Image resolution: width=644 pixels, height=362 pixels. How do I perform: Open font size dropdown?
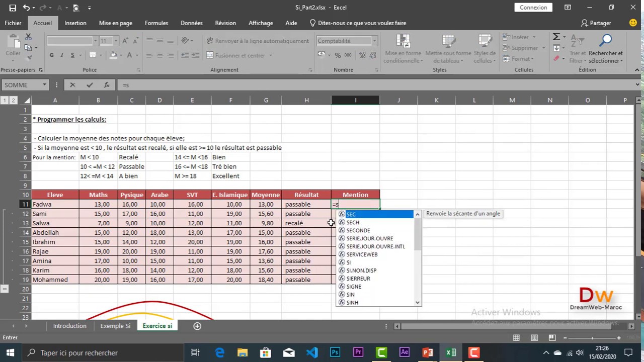pos(115,41)
